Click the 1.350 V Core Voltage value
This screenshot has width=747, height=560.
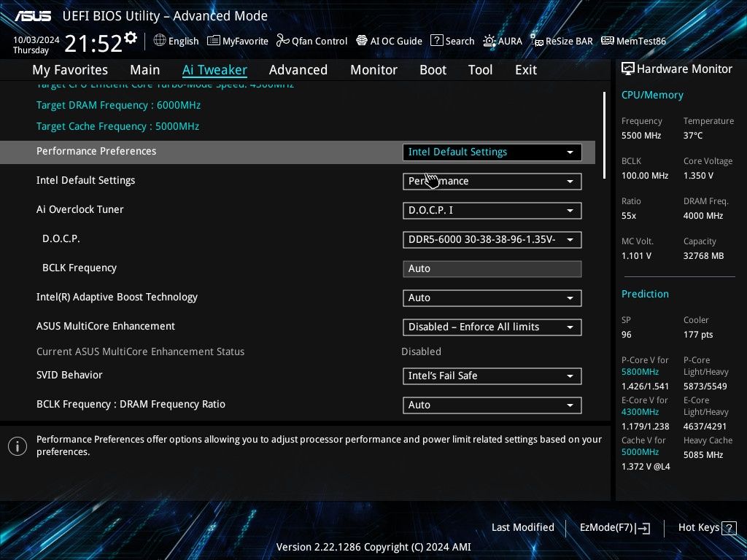click(698, 175)
